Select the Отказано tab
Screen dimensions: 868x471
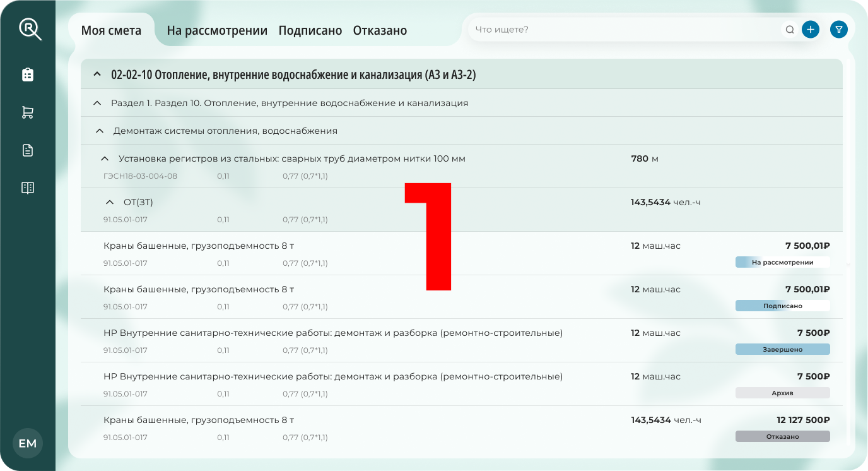[x=380, y=30]
